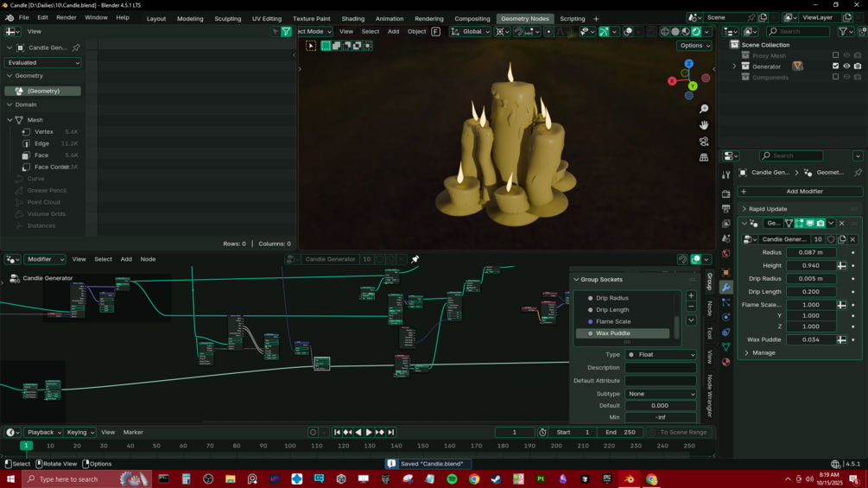The image size is (868, 488).
Task: Expand the Rapid Update panel
Action: click(x=744, y=209)
